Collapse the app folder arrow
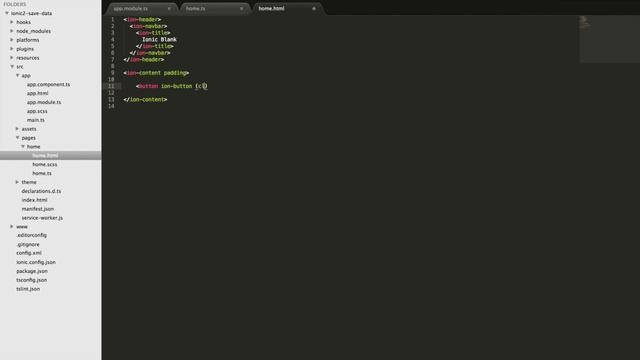 point(18,76)
